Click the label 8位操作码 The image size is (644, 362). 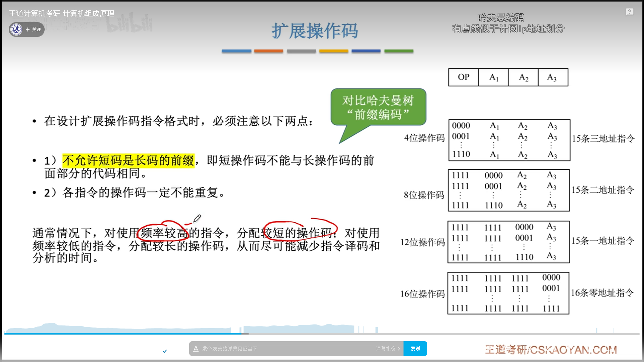tap(424, 195)
